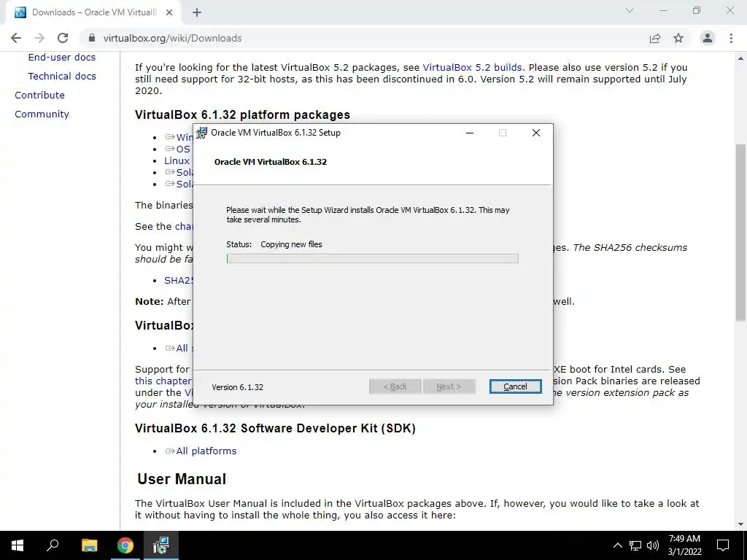747x560 pixels.
Task: Open the Chrome profile avatar
Action: (x=708, y=38)
